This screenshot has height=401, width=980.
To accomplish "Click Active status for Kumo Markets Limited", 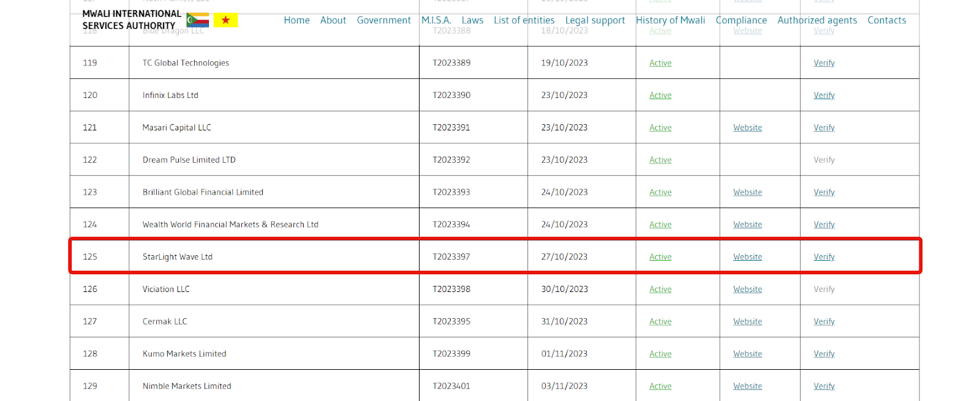I will [660, 354].
